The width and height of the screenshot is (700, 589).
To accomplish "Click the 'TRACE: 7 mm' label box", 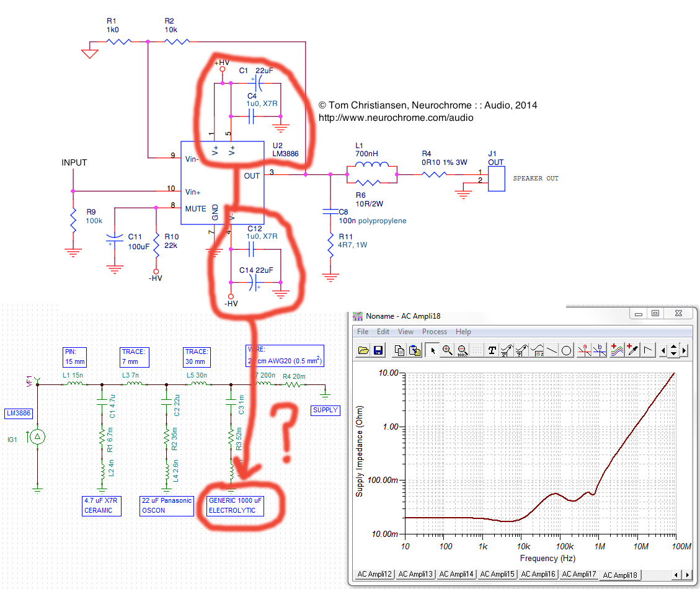I will pos(134,356).
